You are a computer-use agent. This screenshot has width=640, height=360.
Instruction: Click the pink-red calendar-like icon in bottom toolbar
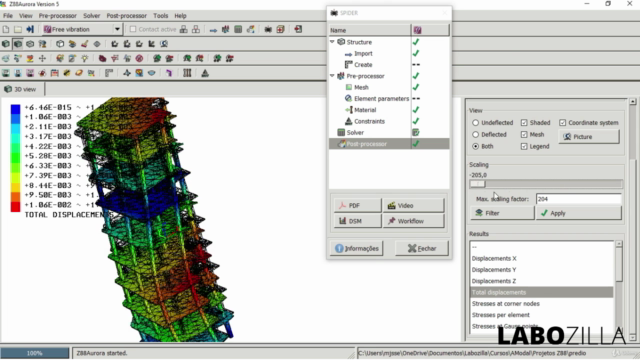54,73
